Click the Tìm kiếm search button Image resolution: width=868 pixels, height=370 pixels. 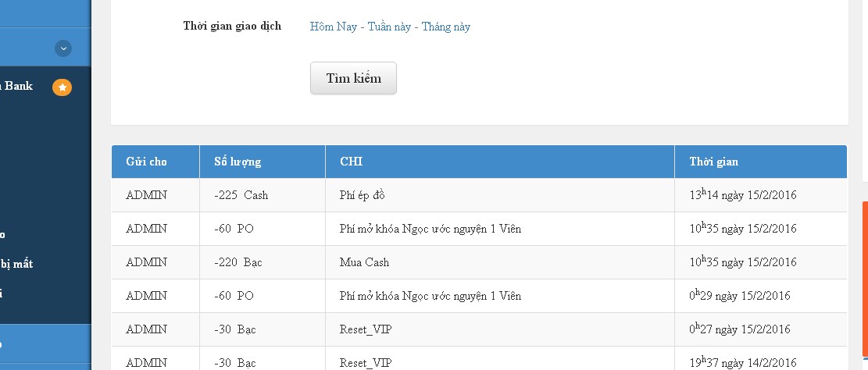353,78
